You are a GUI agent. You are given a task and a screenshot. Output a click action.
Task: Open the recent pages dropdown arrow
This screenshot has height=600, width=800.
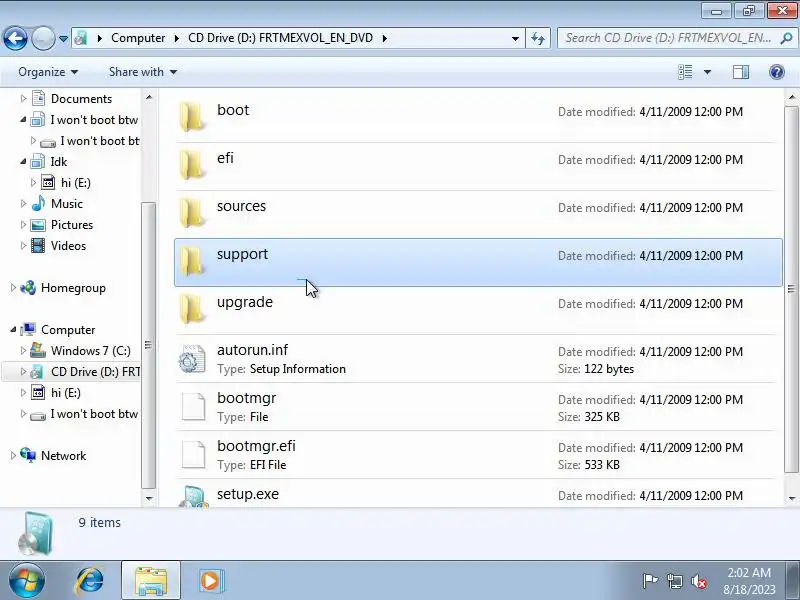pos(63,38)
